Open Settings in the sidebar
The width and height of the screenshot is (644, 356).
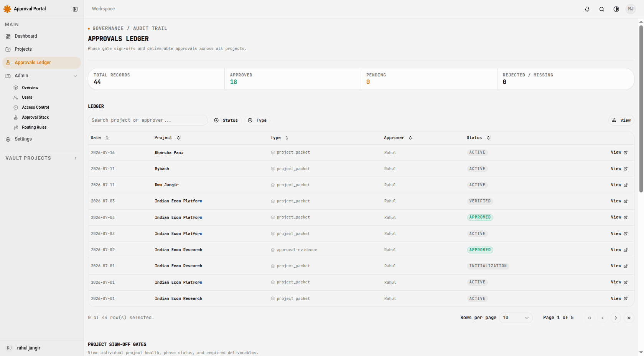point(41,139)
